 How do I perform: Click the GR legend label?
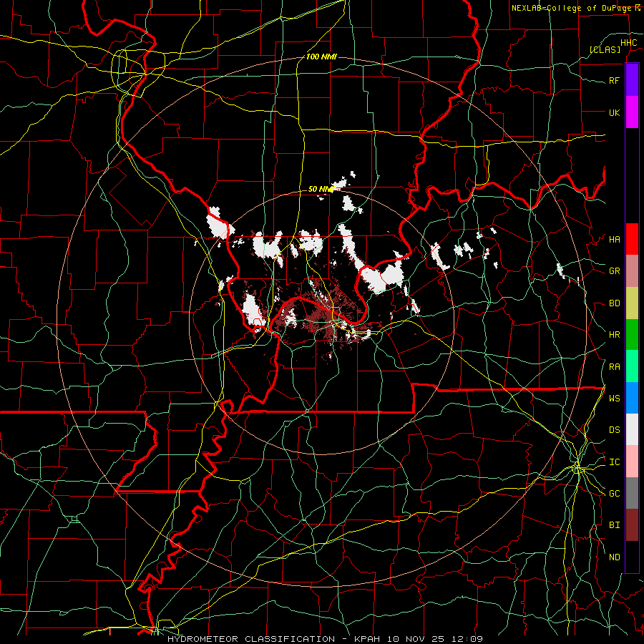(x=615, y=271)
